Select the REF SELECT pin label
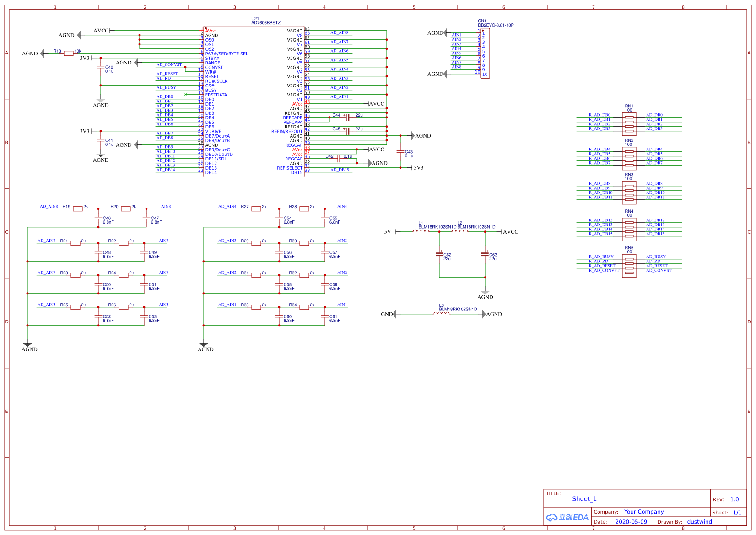This screenshot has width=756, height=535. pyautogui.click(x=289, y=167)
